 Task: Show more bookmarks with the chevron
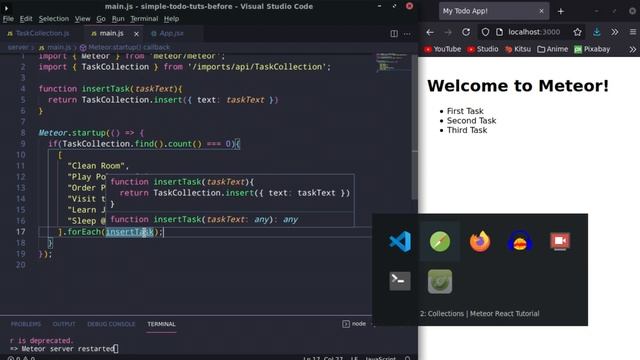coord(633,49)
